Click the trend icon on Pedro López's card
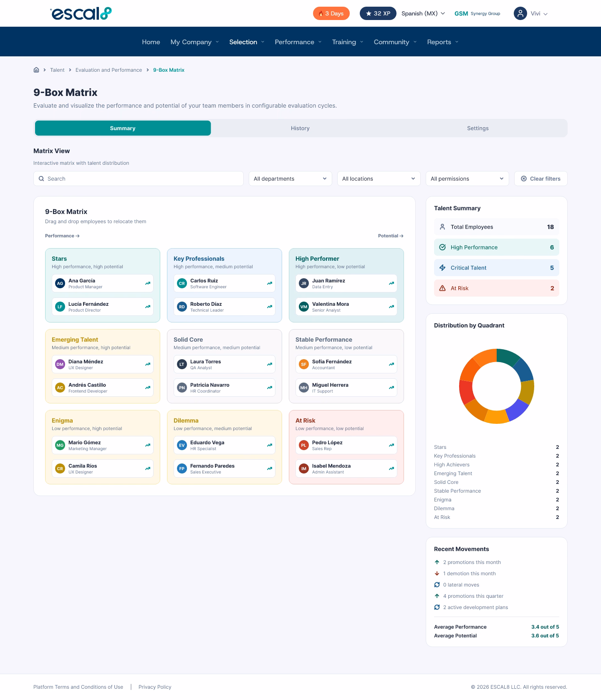The height and width of the screenshot is (700, 601). click(391, 445)
